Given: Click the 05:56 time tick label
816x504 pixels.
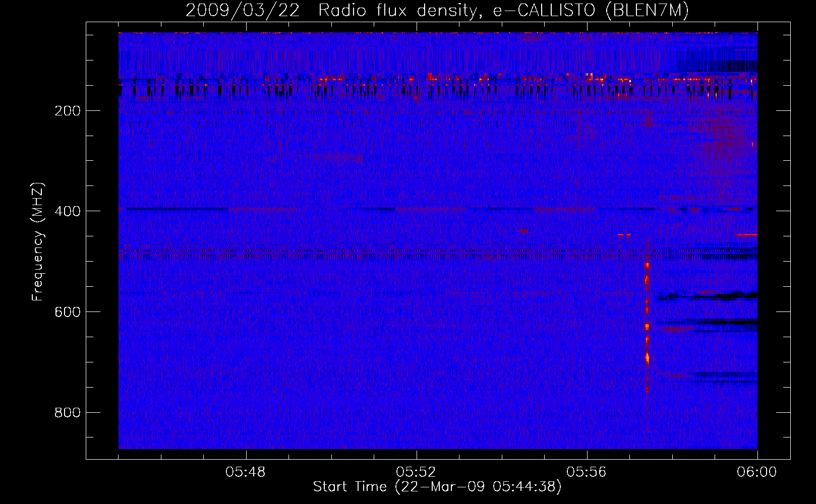Looking at the screenshot, I should [x=587, y=472].
